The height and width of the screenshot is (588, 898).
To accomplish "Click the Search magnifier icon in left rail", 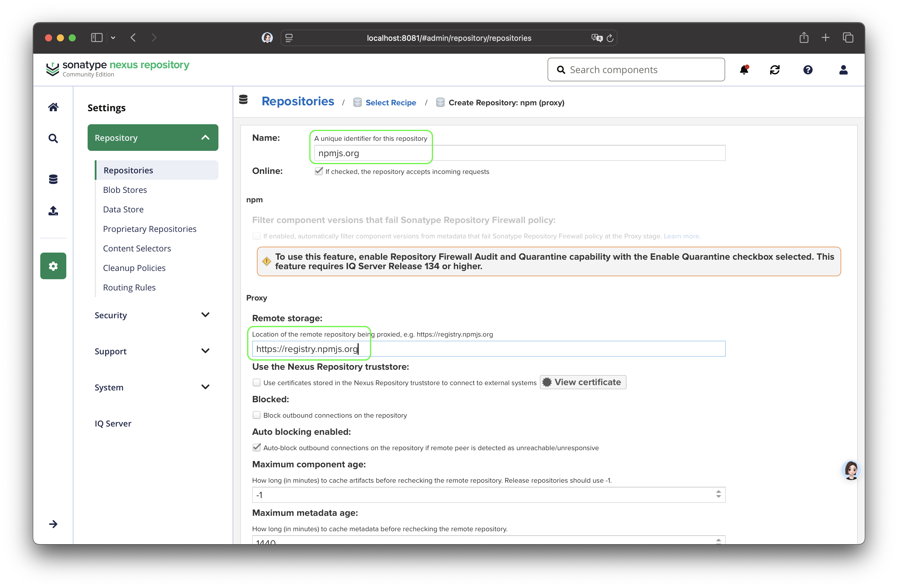I will coord(53,138).
